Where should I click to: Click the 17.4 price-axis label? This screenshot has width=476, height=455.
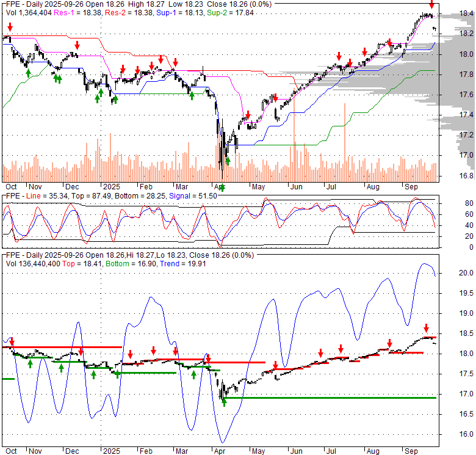click(466, 114)
